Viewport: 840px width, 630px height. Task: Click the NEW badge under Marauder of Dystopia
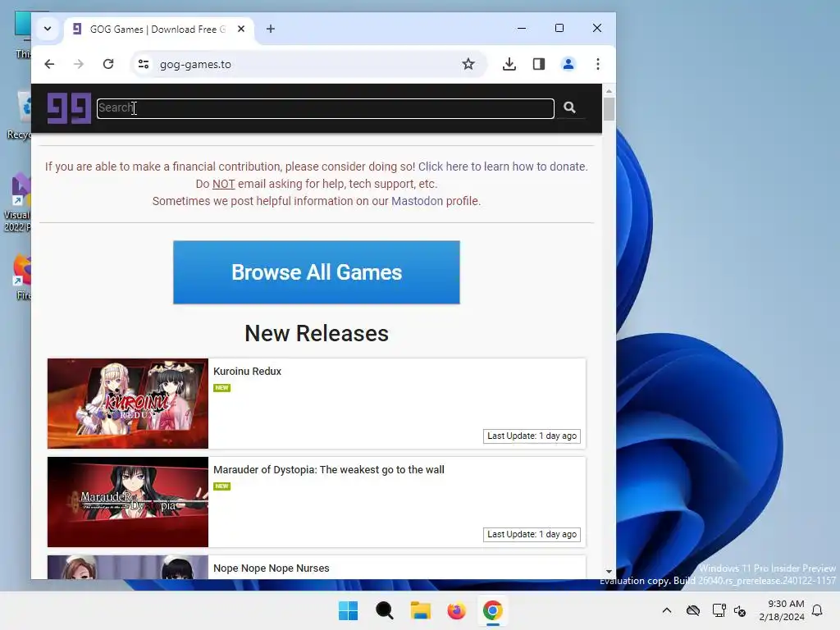click(x=221, y=486)
